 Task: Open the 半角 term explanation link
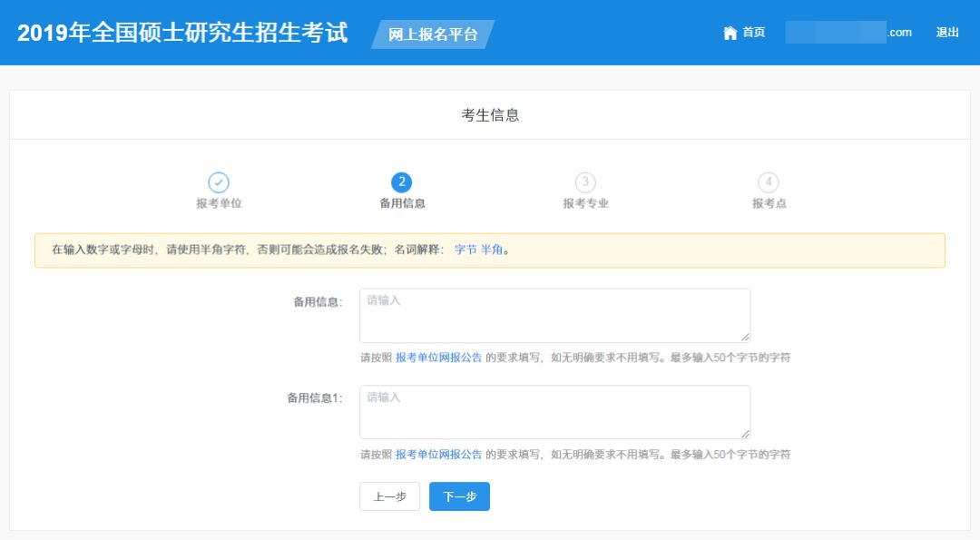(x=491, y=250)
